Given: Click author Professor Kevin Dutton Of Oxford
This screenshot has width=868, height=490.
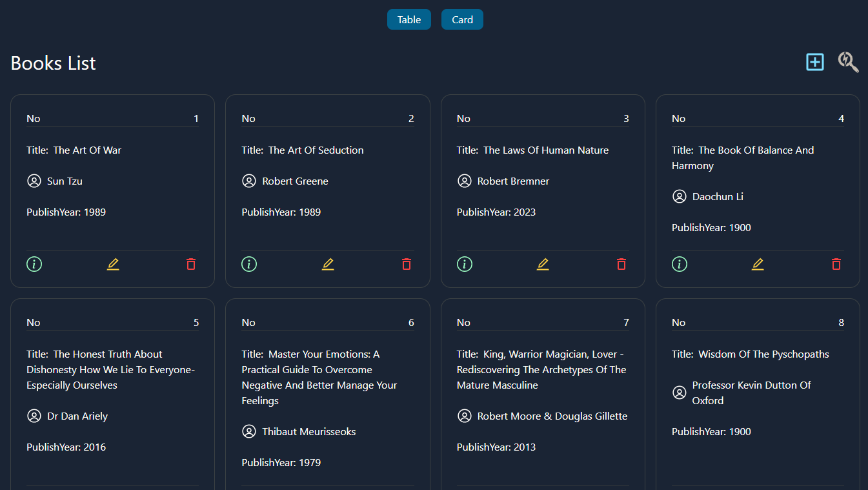Looking at the screenshot, I should click(x=752, y=393).
